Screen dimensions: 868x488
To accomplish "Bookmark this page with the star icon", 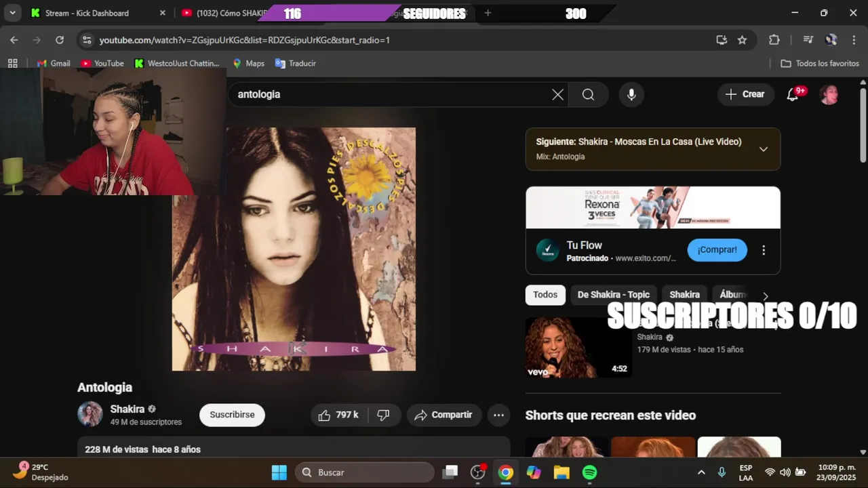I will (742, 40).
